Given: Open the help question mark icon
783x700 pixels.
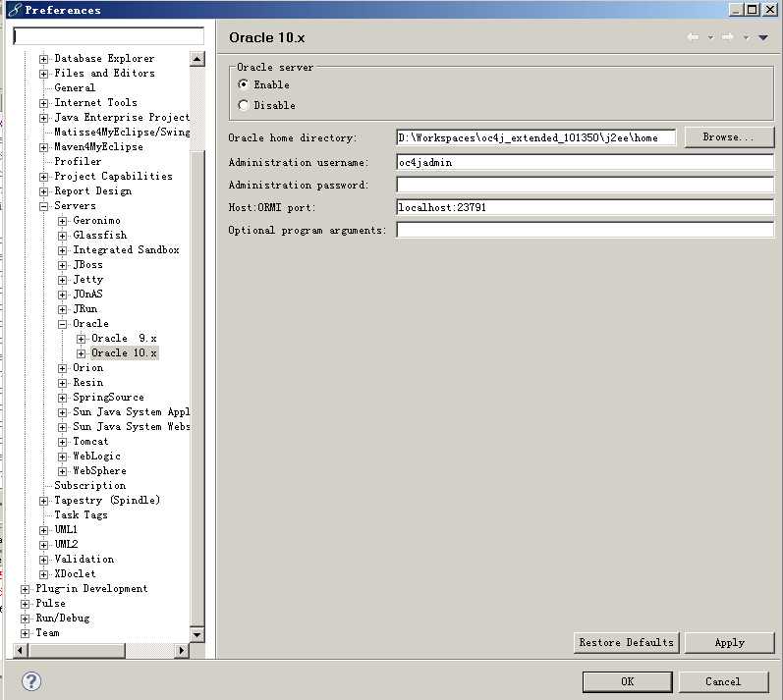Looking at the screenshot, I should click(31, 681).
